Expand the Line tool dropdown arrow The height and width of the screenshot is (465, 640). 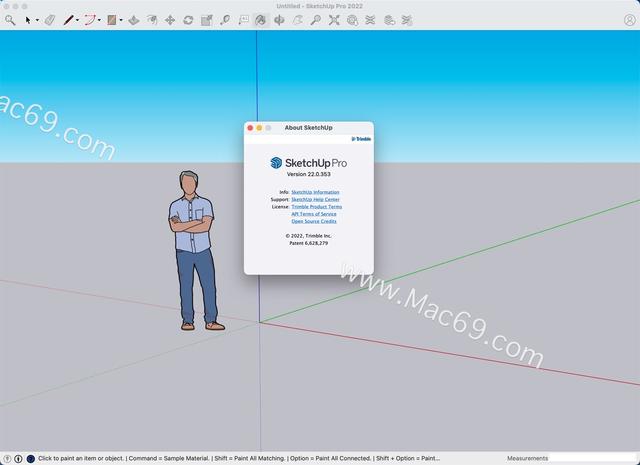[77, 20]
